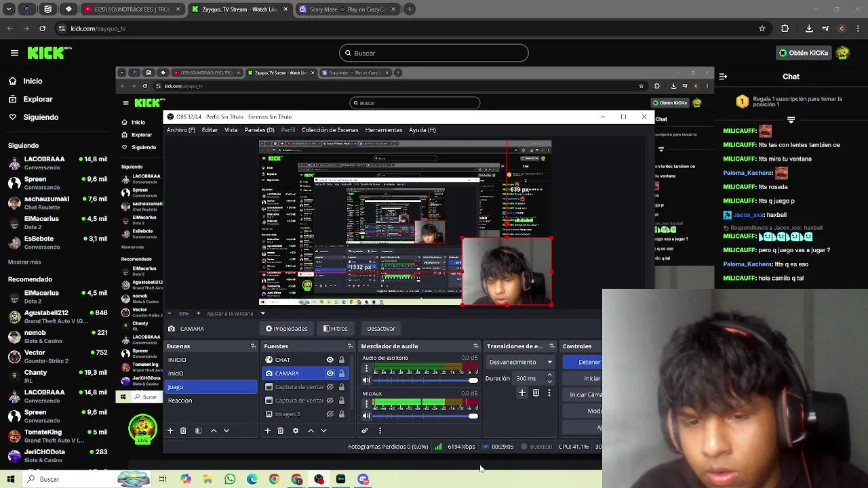Open OBS Vista menu

231,130
